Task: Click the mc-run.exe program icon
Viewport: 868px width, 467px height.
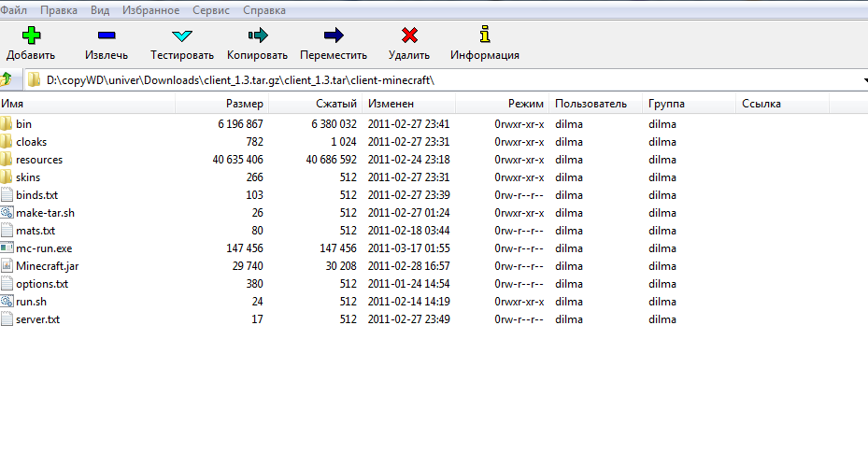Action: pyautogui.click(x=7, y=248)
